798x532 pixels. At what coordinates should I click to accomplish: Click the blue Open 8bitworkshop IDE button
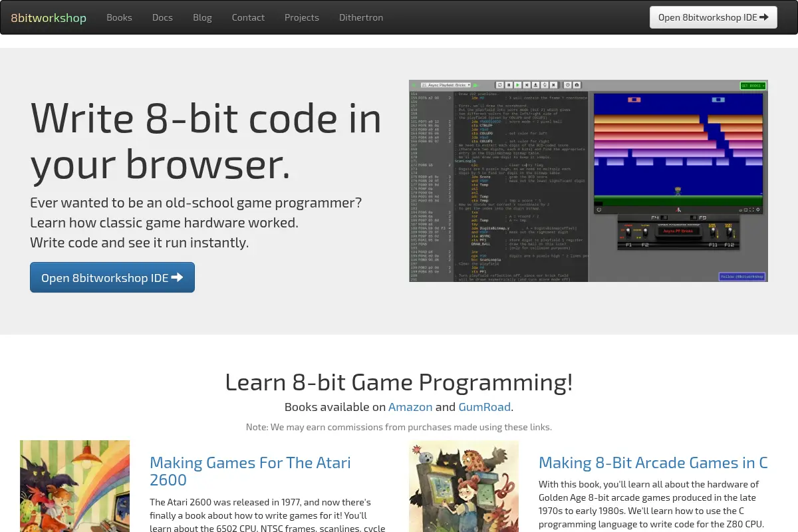pos(112,277)
